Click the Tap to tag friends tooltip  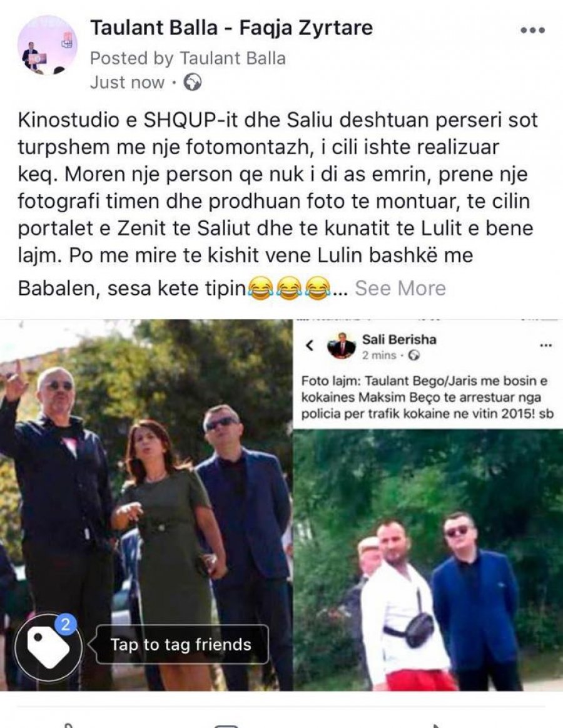point(181,644)
